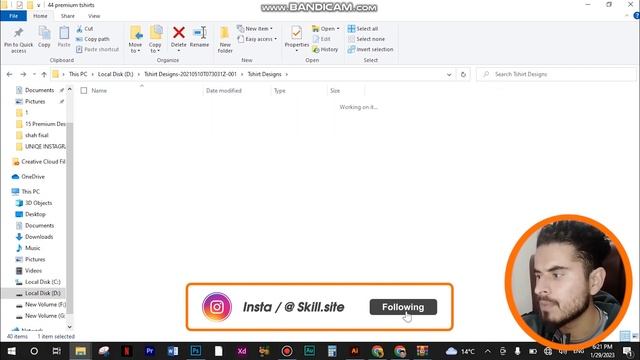Open 3D Objects in navigation pane

coord(34,203)
